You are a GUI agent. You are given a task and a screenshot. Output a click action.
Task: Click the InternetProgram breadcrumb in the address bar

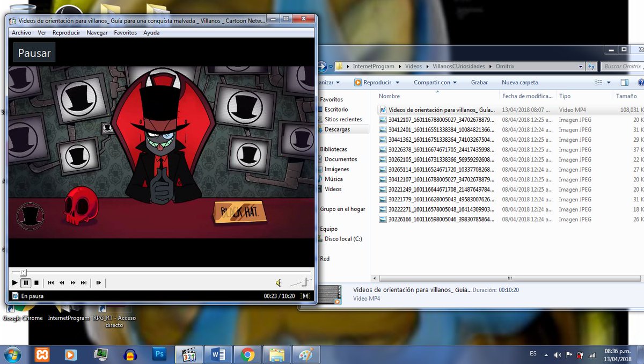pyautogui.click(x=373, y=67)
